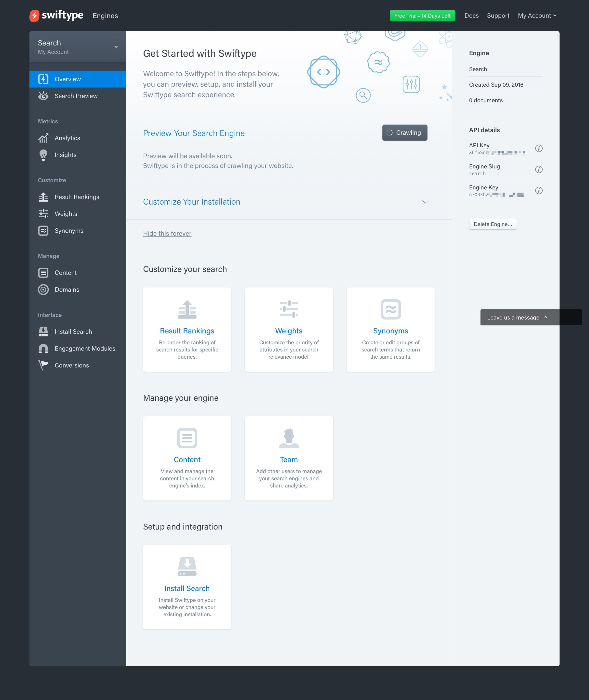589x700 pixels.
Task: Click the Synonyms card title
Action: tap(391, 331)
